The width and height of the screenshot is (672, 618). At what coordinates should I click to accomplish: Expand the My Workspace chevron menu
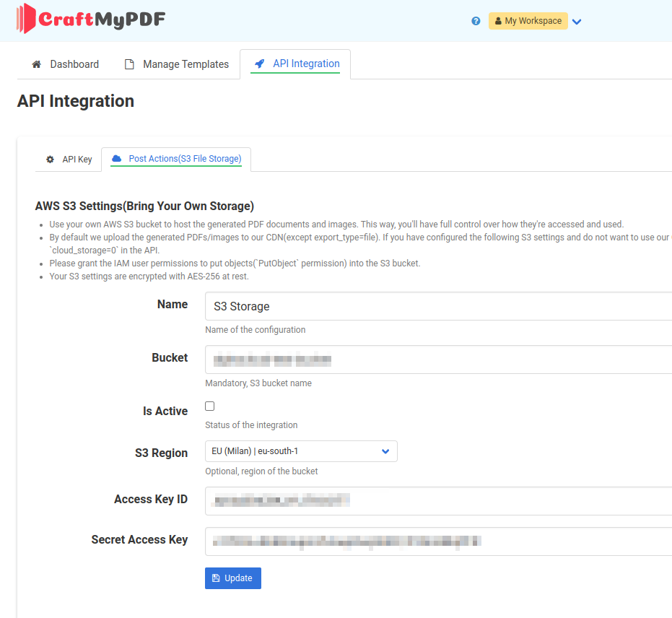pos(577,22)
